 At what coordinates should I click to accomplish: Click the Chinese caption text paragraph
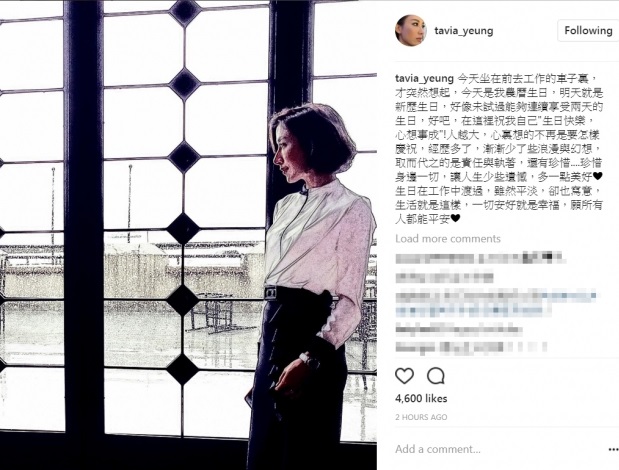coord(499,148)
